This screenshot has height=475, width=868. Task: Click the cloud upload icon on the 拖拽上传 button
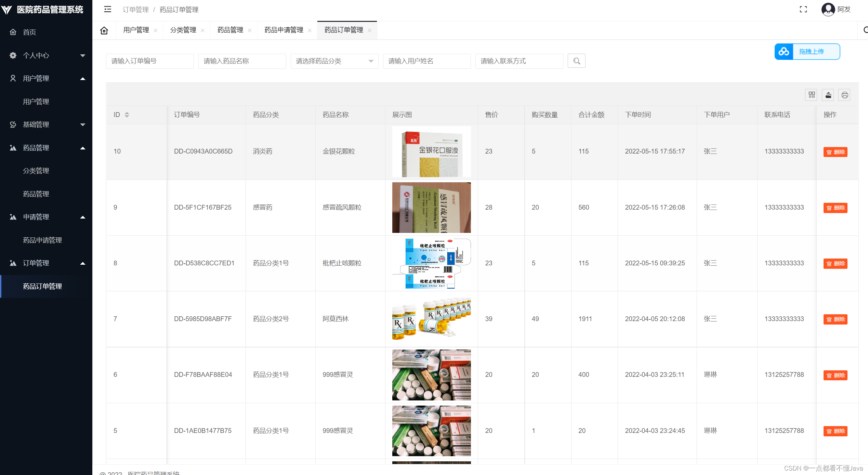pyautogui.click(x=784, y=52)
